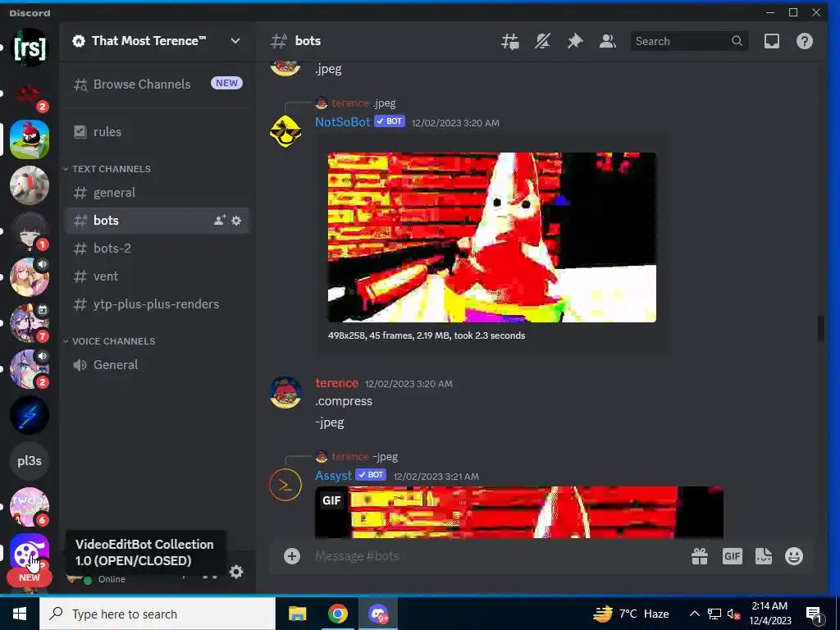Select the bots-2 channel

pyautogui.click(x=157, y=249)
